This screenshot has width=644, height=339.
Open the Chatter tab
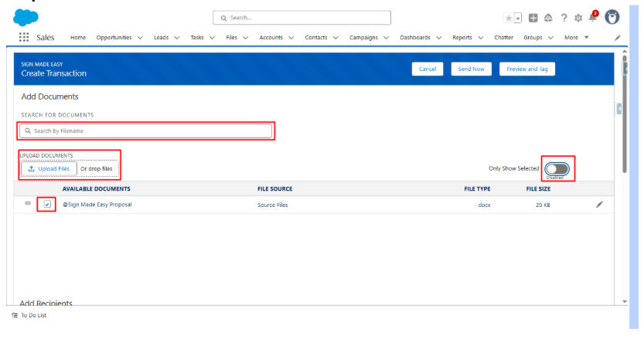click(503, 37)
